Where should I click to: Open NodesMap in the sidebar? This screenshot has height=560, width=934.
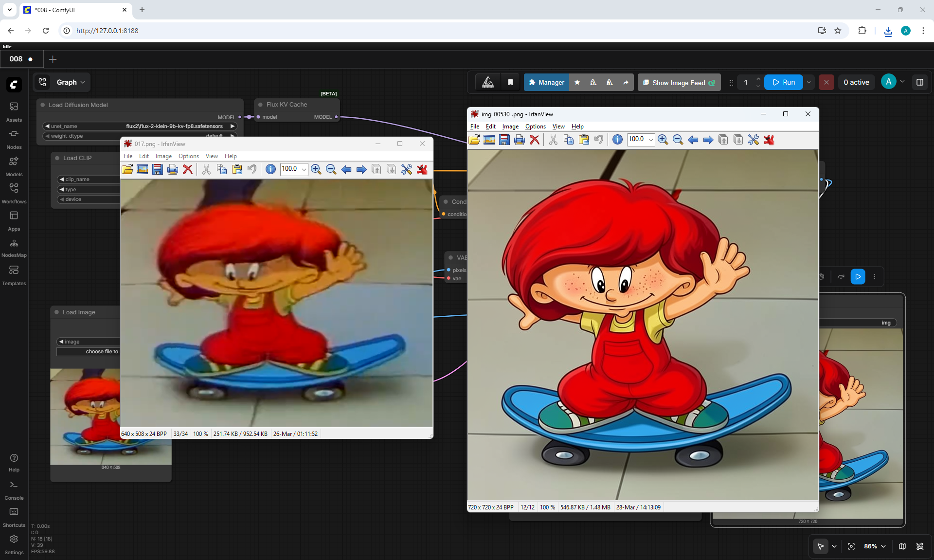click(x=14, y=248)
